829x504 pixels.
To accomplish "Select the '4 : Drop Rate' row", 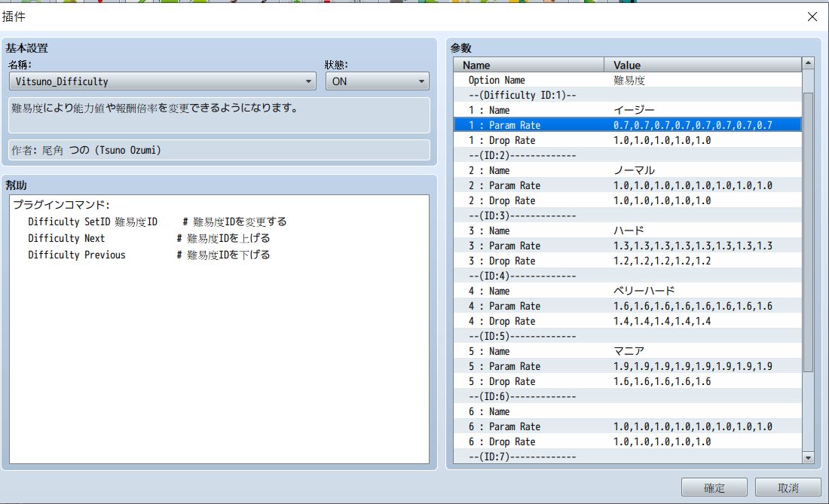I will (628, 321).
